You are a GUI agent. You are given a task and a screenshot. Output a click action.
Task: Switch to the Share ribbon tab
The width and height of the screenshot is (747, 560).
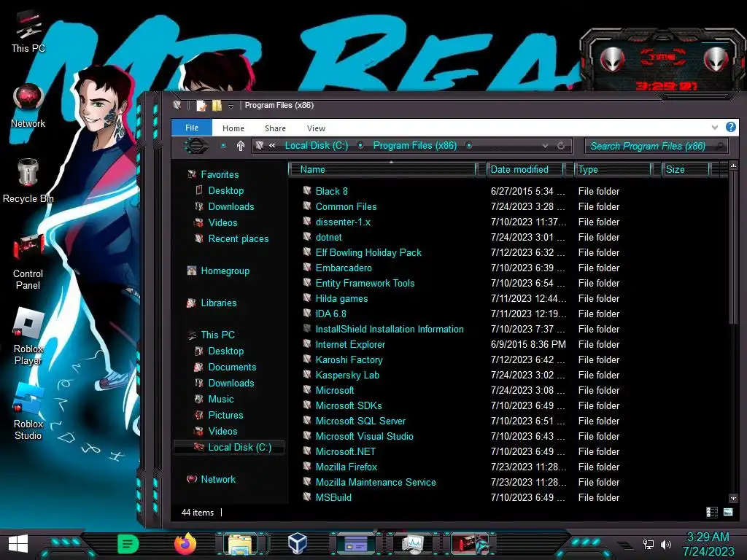(x=275, y=128)
